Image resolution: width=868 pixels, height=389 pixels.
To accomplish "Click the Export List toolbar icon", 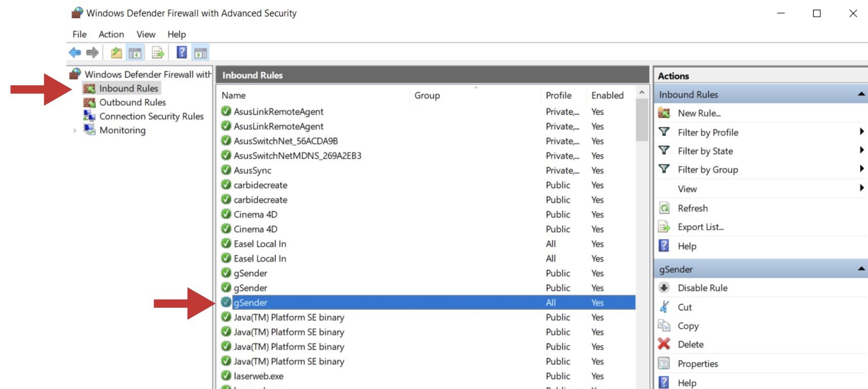I will point(158,52).
